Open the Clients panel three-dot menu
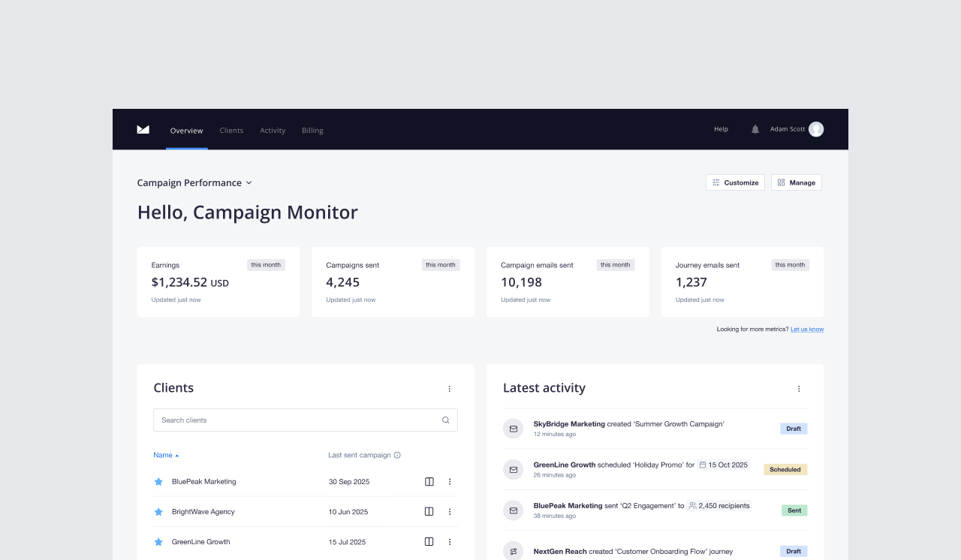Screen dimensions: 961x560 point(450,389)
